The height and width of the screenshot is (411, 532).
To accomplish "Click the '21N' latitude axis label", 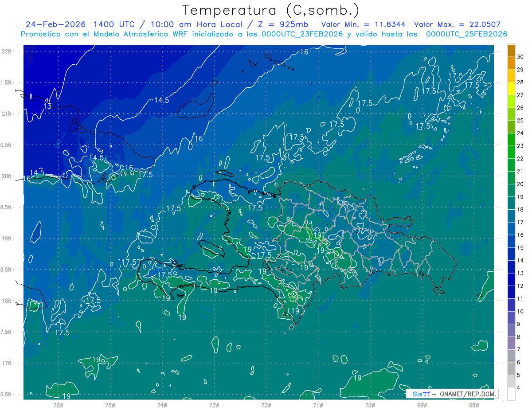I will pos(8,114).
